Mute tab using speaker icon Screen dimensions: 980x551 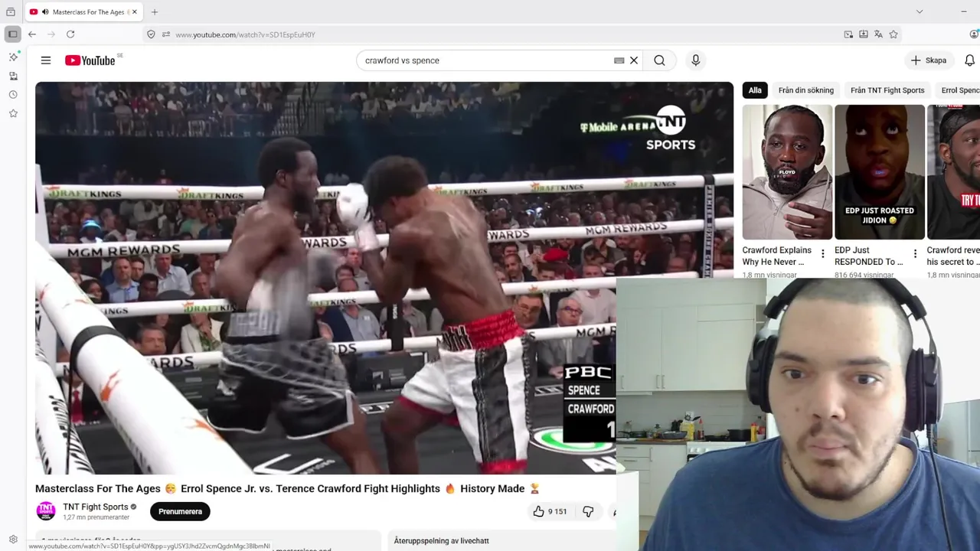pyautogui.click(x=45, y=11)
